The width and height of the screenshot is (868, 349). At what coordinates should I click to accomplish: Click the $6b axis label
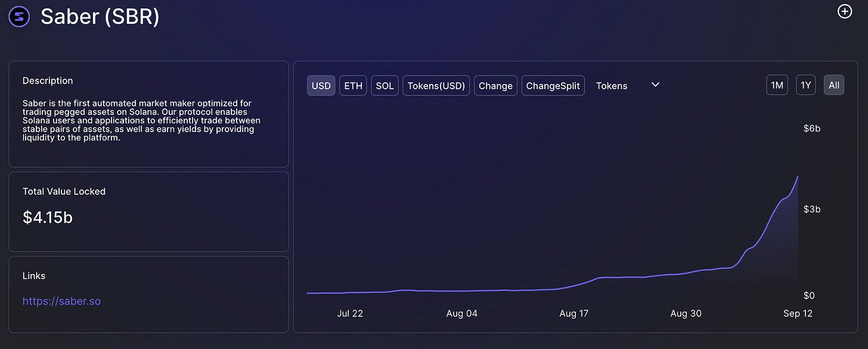[x=812, y=129]
